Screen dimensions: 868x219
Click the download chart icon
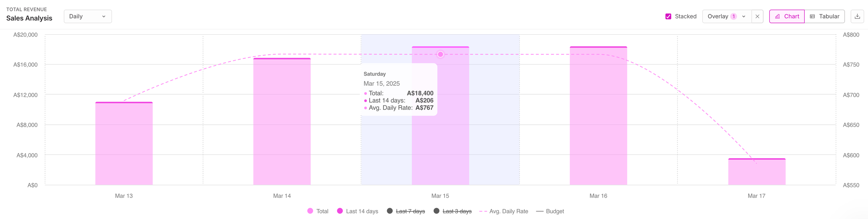click(x=857, y=16)
